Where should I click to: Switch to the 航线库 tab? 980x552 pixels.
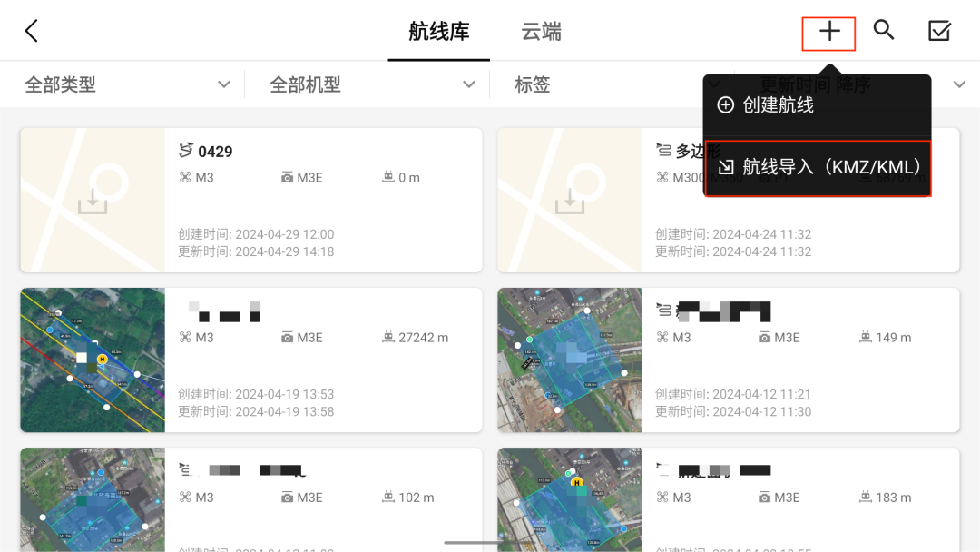[x=439, y=31]
